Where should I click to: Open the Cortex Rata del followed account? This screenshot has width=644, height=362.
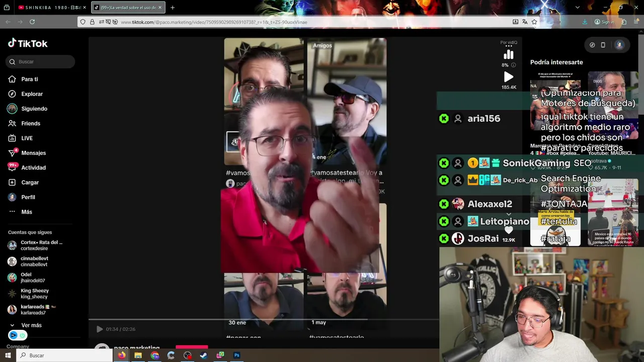pyautogui.click(x=35, y=245)
